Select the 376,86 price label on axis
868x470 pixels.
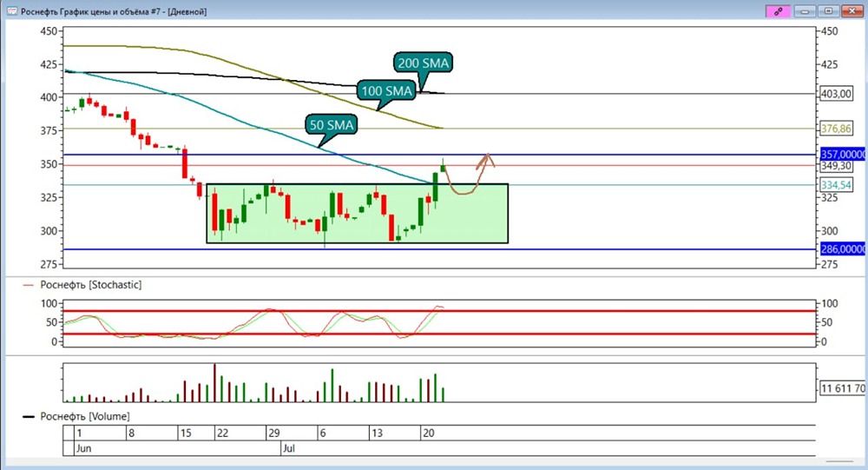coord(836,129)
